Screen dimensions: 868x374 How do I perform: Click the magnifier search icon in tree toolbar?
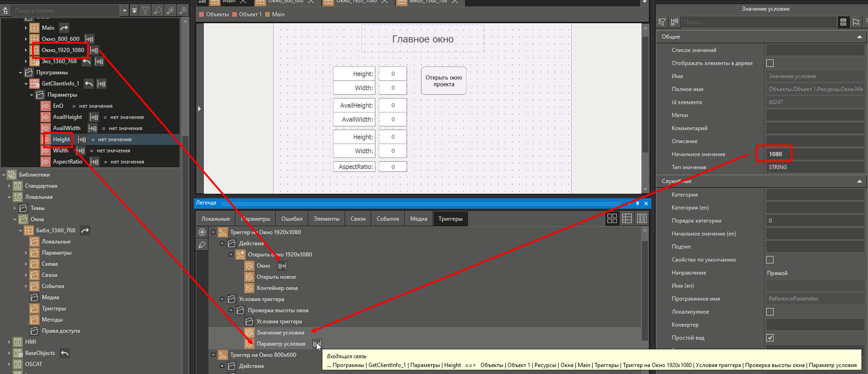(x=158, y=10)
